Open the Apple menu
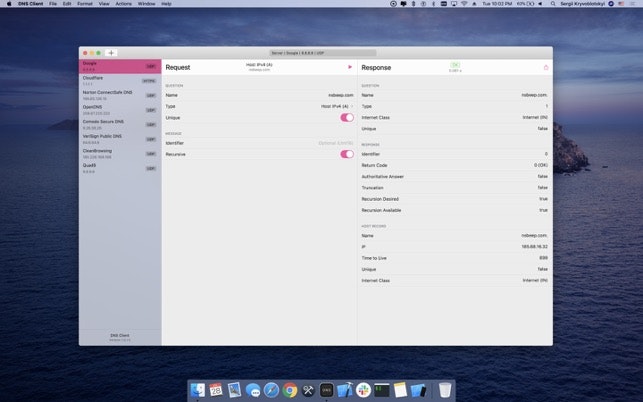This screenshot has height=402, width=643. (x=9, y=4)
